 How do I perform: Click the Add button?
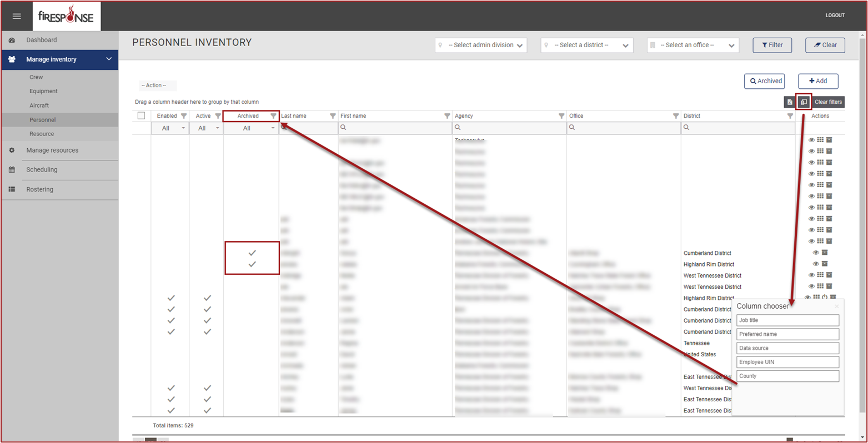[x=818, y=81]
